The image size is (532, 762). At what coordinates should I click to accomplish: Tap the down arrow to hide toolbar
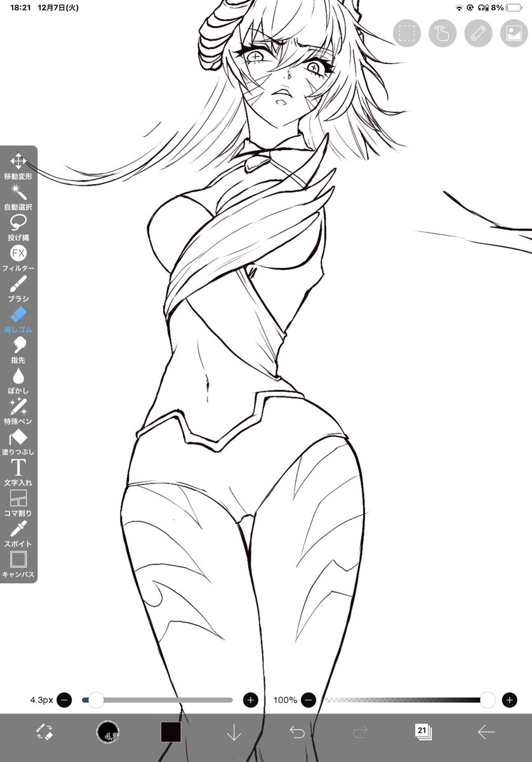[x=234, y=732]
